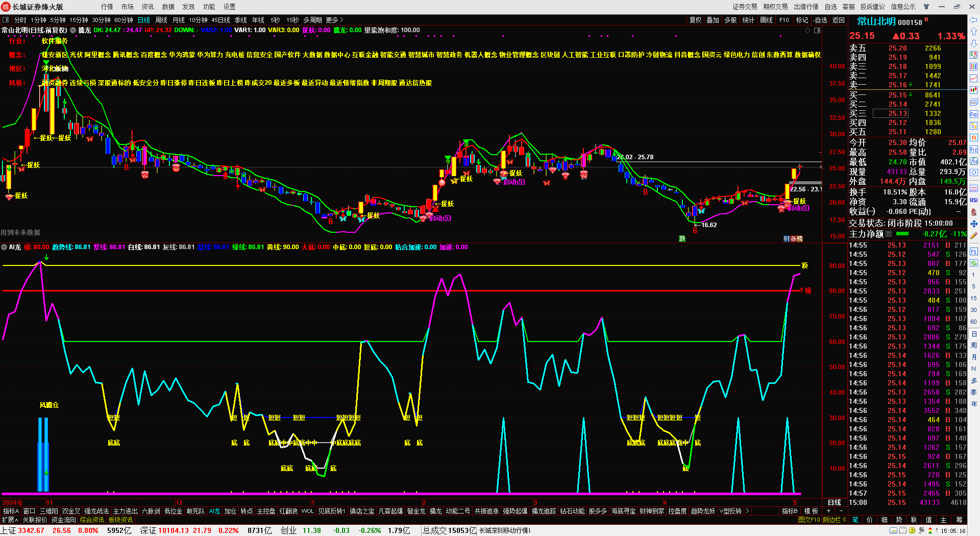This screenshot has height=536, width=980.
Task: Toggle 叠加 overlay button
Action: point(713,20)
